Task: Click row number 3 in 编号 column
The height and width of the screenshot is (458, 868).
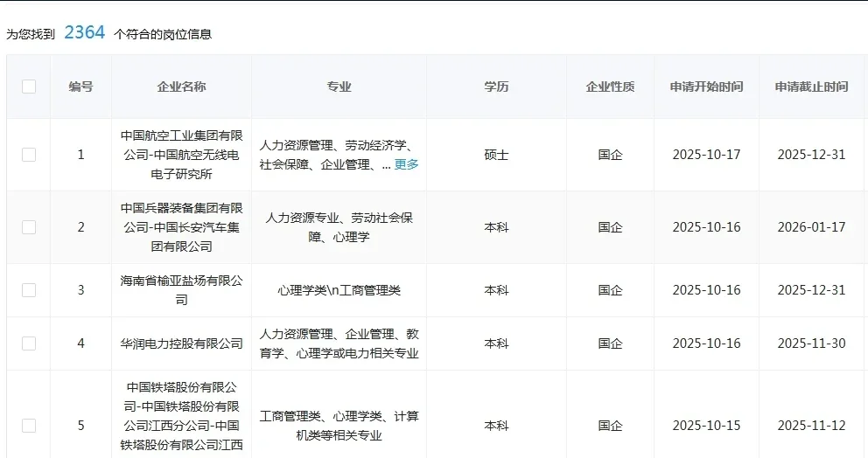Action: 80,290
